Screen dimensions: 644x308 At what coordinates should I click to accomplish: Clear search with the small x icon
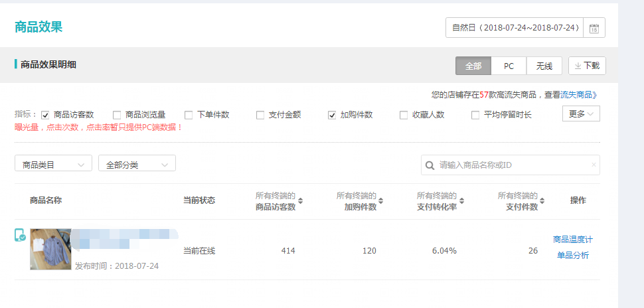point(594,165)
